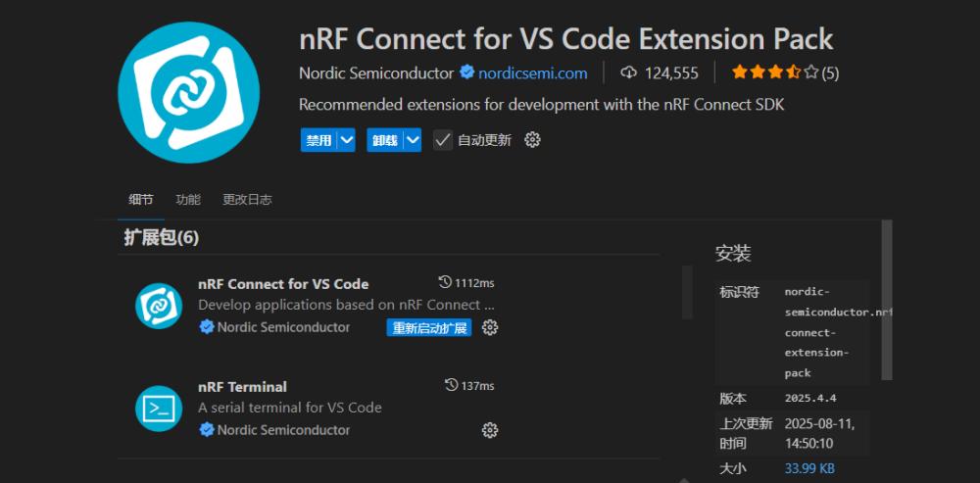980x483 pixels.
Task: Click the nRF Terminal extension icon
Action: point(159,409)
